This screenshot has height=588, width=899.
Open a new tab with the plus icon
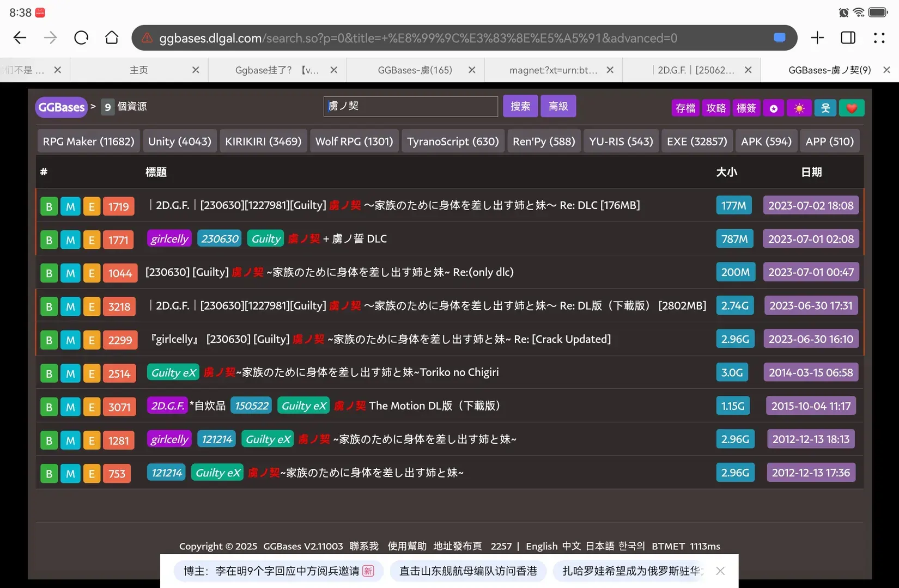tap(817, 38)
